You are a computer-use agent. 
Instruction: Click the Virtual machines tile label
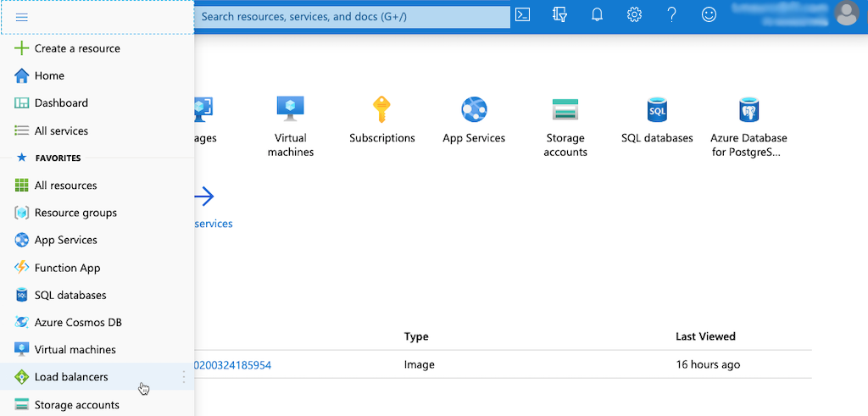tap(290, 145)
